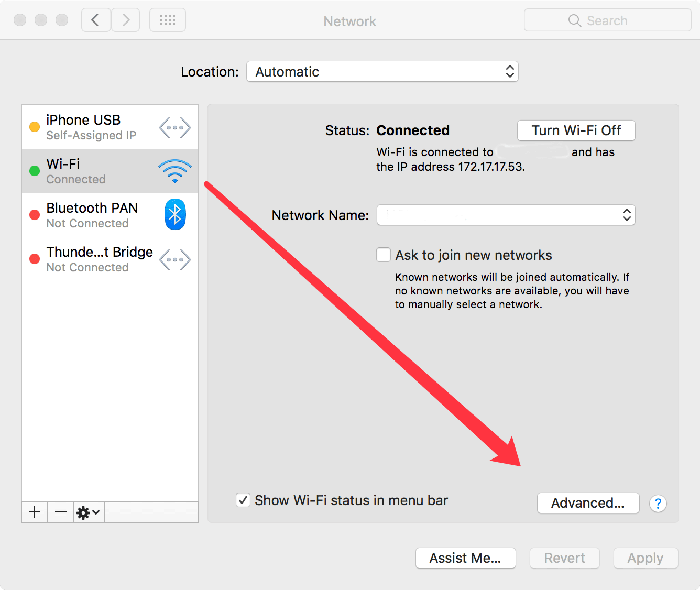
Task: Click the Bluetooth PAN icon
Action: tap(175, 214)
